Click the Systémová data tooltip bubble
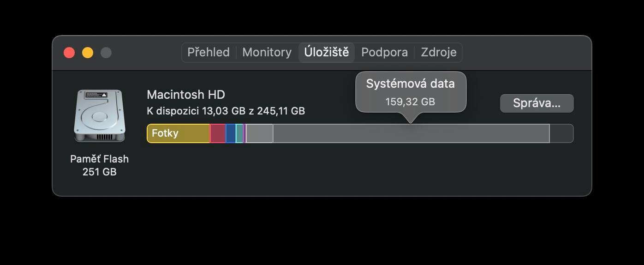The height and width of the screenshot is (265, 644). [411, 91]
